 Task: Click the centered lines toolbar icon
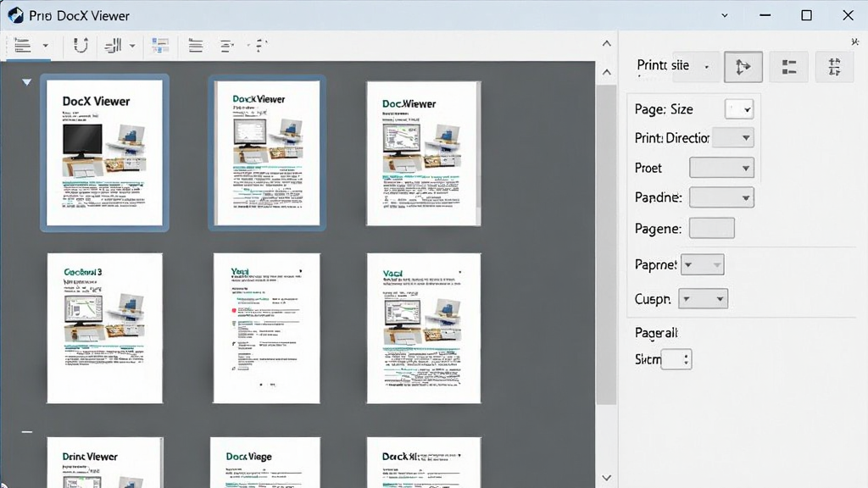[x=227, y=46]
